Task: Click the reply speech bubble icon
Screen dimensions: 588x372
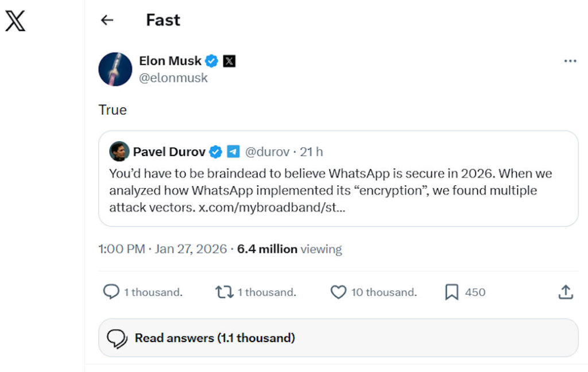Action: click(111, 292)
